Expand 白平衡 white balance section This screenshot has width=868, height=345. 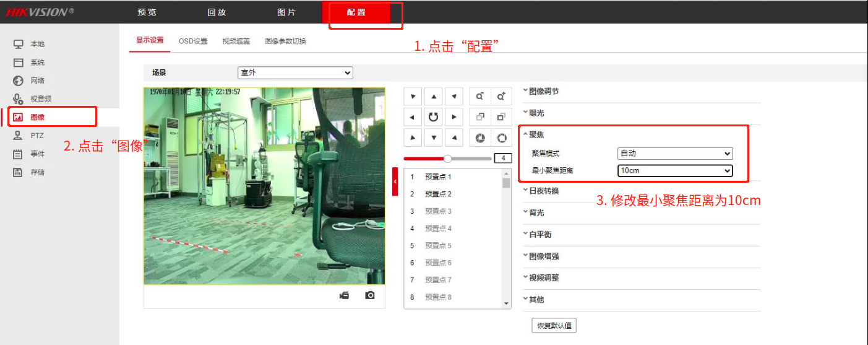(x=538, y=235)
